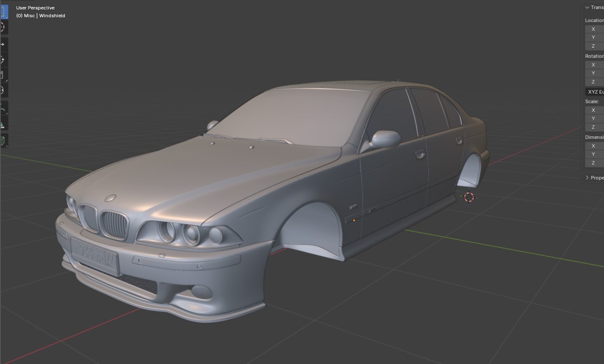Click the Rotation Y field
The image size is (604, 364).
click(x=595, y=73)
